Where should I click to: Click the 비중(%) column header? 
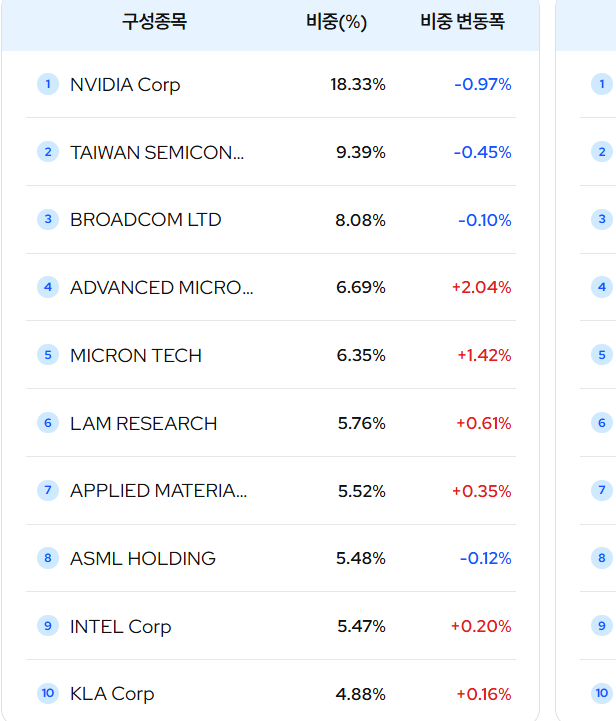(x=337, y=22)
